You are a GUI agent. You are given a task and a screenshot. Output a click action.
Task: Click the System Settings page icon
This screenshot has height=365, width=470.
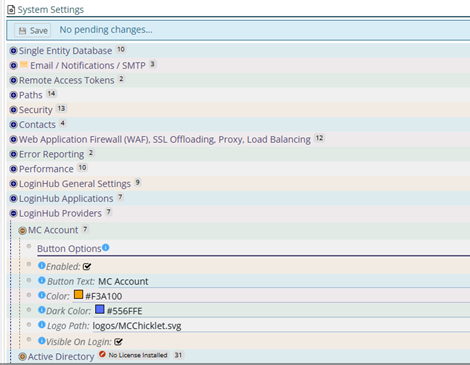click(x=11, y=10)
